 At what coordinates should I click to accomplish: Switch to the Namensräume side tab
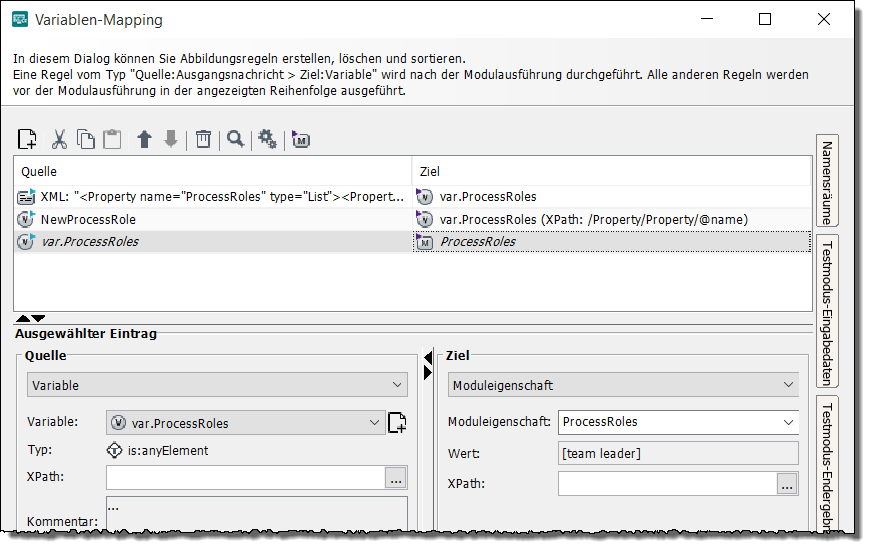click(827, 181)
